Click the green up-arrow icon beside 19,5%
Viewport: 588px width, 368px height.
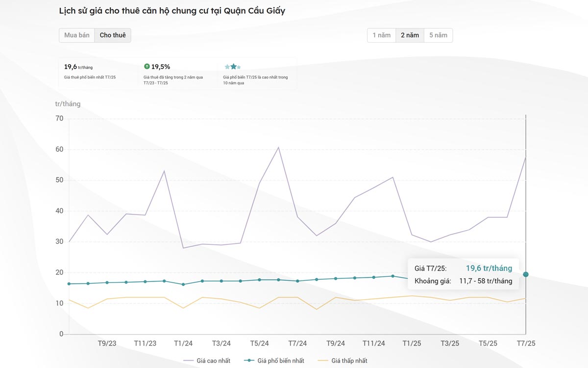[147, 66]
